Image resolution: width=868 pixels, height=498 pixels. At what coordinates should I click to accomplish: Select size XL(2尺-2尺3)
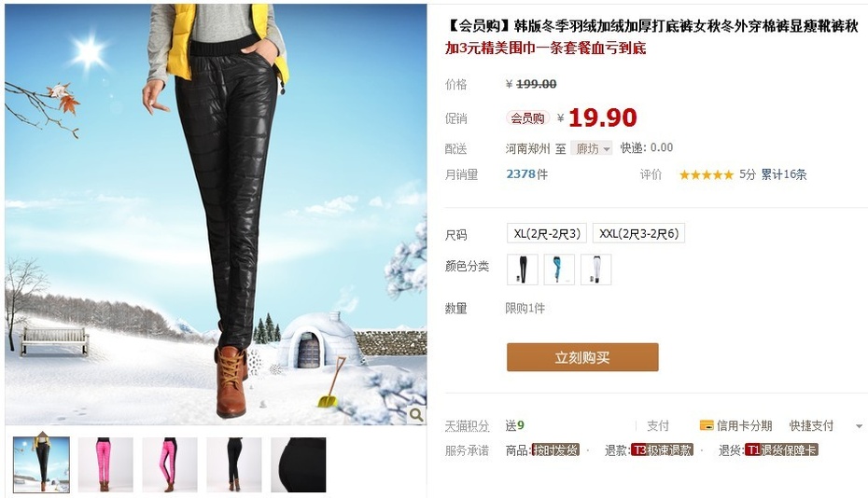click(546, 233)
